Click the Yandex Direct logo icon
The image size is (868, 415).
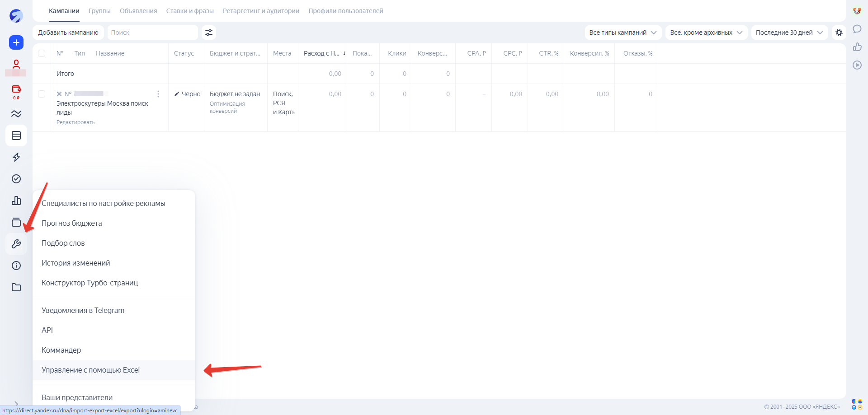coord(16,16)
